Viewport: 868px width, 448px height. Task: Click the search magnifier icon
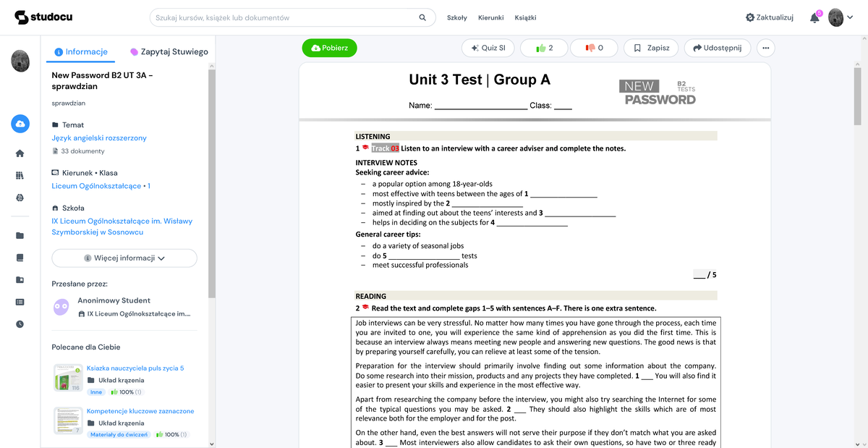[422, 17]
